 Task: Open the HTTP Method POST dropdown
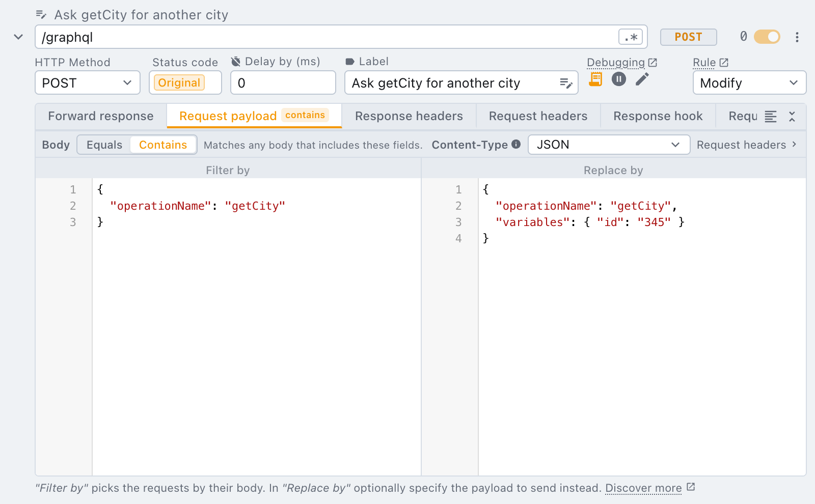tap(88, 82)
